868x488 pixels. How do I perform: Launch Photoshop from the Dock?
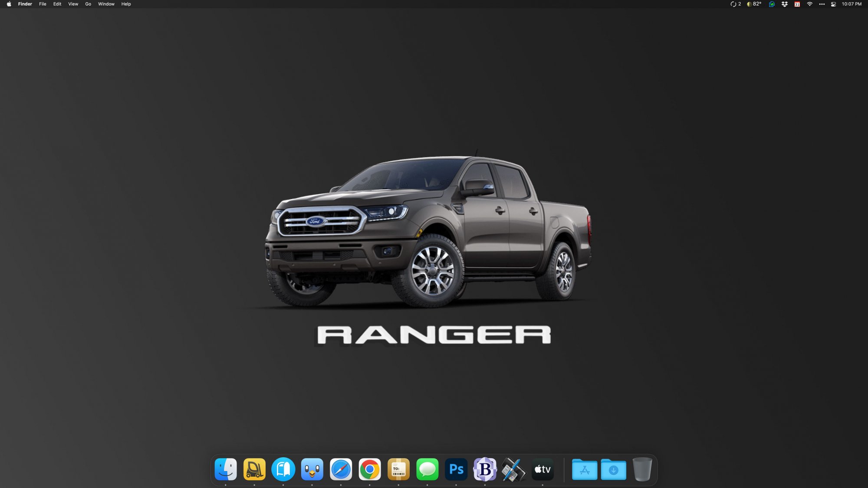click(456, 469)
